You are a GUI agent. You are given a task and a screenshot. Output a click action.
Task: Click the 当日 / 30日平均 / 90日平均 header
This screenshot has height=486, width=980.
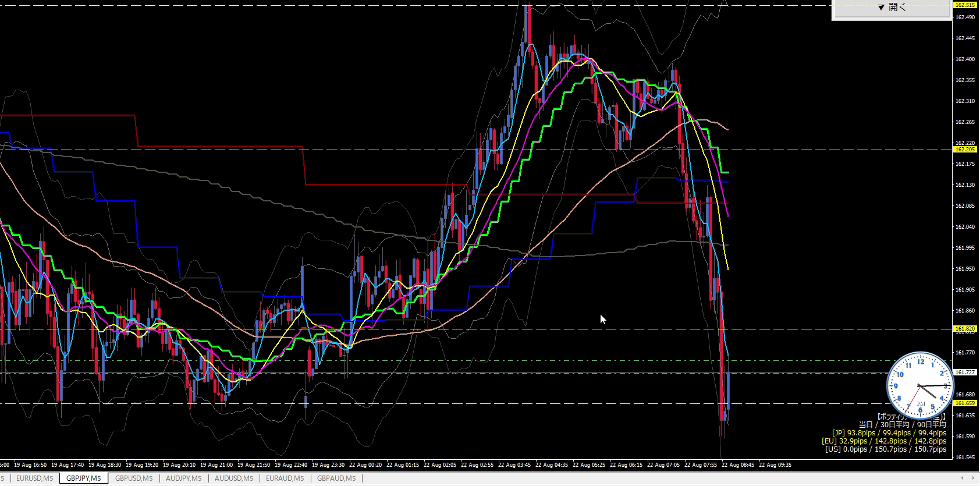pyautogui.click(x=903, y=425)
